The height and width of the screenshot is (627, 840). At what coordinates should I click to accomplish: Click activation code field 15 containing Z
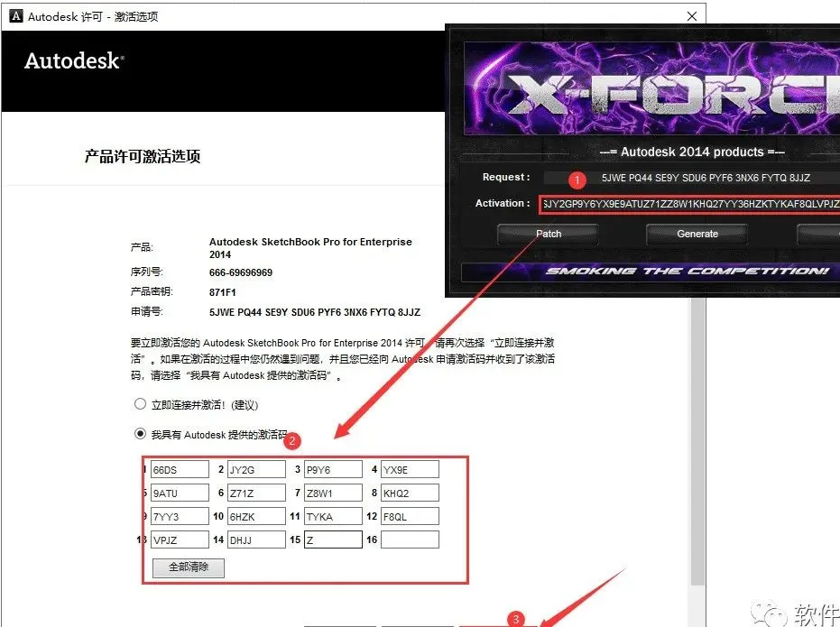(333, 539)
